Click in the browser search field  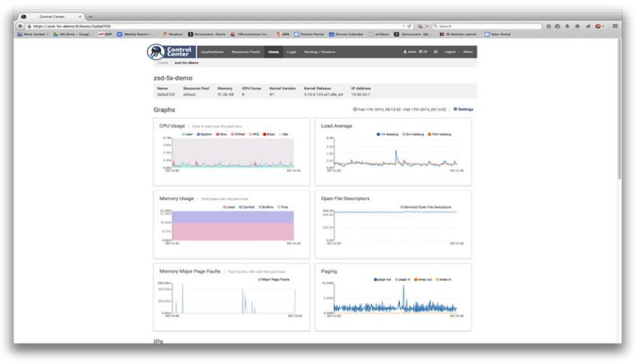click(x=487, y=26)
